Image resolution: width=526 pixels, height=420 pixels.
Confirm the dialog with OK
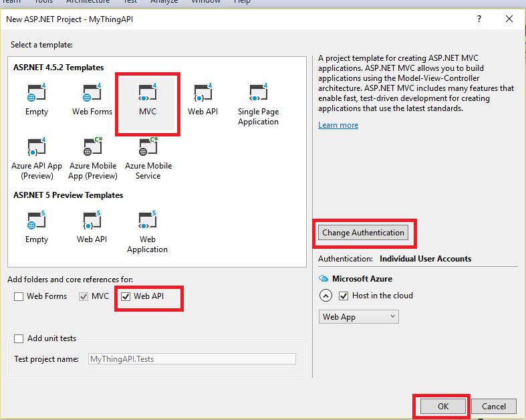pyautogui.click(x=442, y=406)
